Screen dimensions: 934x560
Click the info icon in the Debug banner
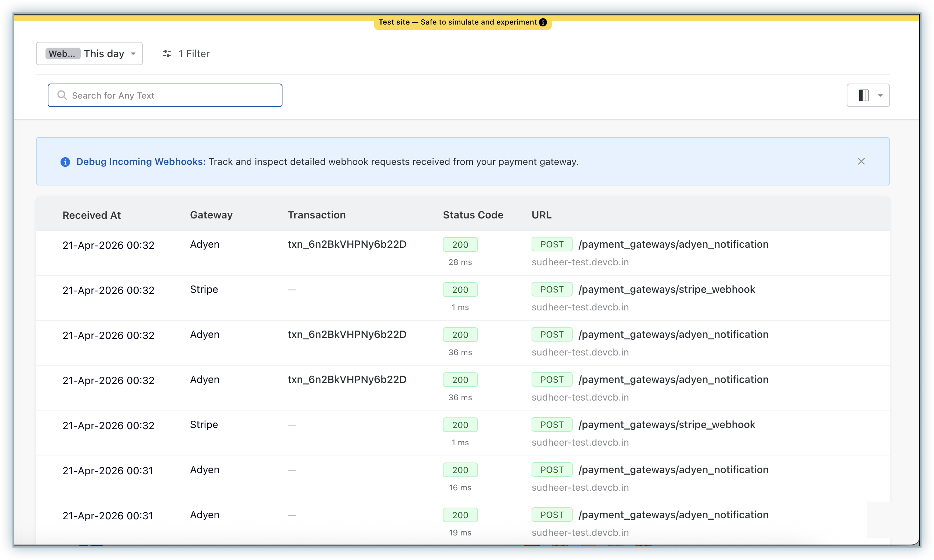(x=66, y=162)
